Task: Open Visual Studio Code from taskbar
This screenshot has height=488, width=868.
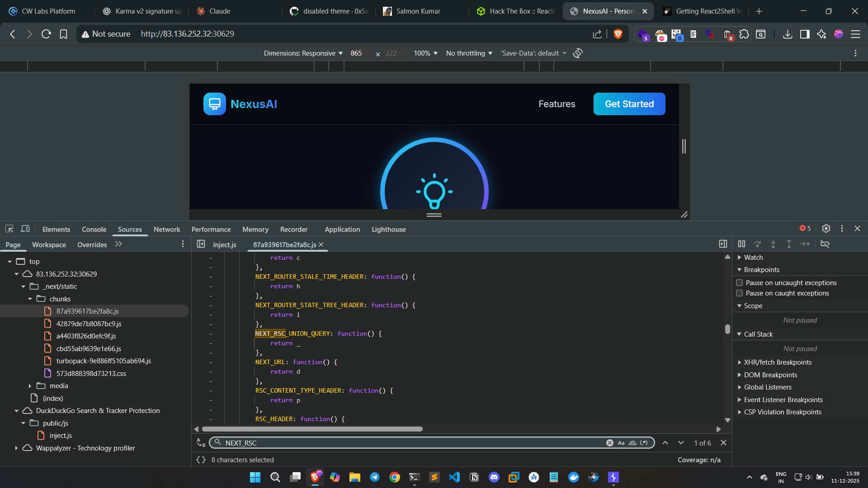Action: (454, 477)
